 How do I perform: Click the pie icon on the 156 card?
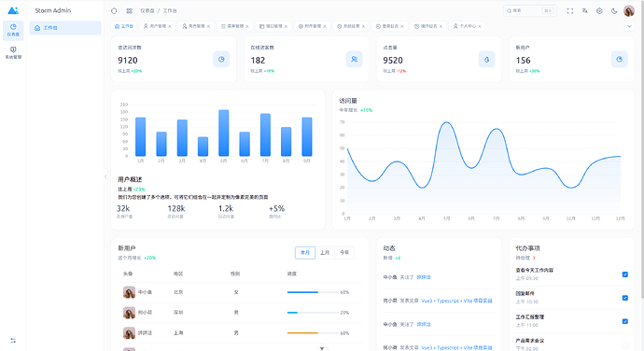(620, 59)
